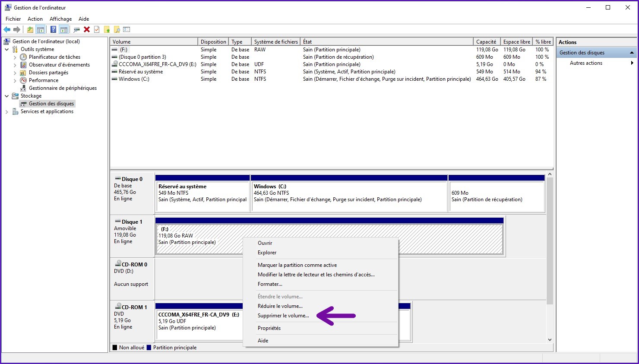Click the folder with magnifier search icon
Image resolution: width=639 pixels, height=364 pixels.
pyautogui.click(x=117, y=29)
